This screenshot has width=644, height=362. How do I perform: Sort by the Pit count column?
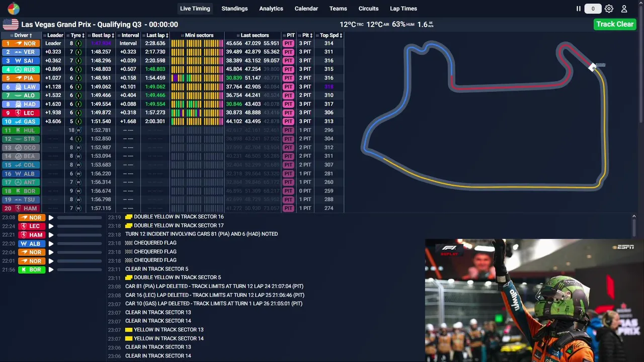(x=305, y=35)
